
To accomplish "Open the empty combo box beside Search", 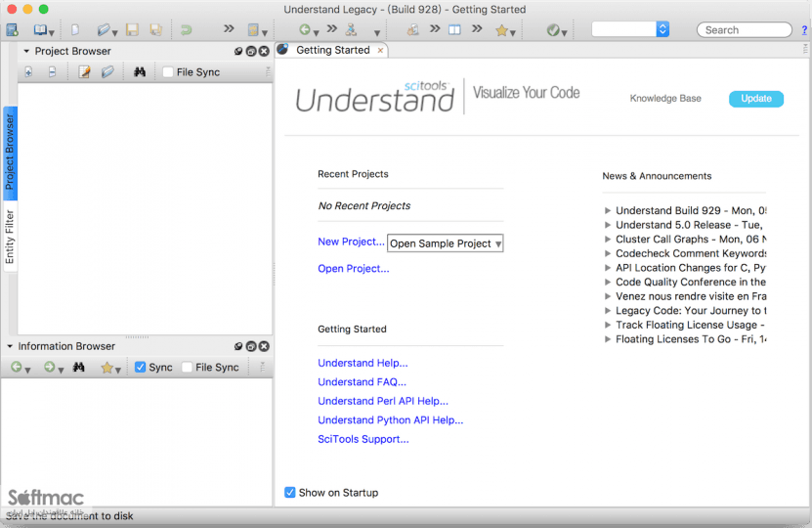I will [x=630, y=29].
